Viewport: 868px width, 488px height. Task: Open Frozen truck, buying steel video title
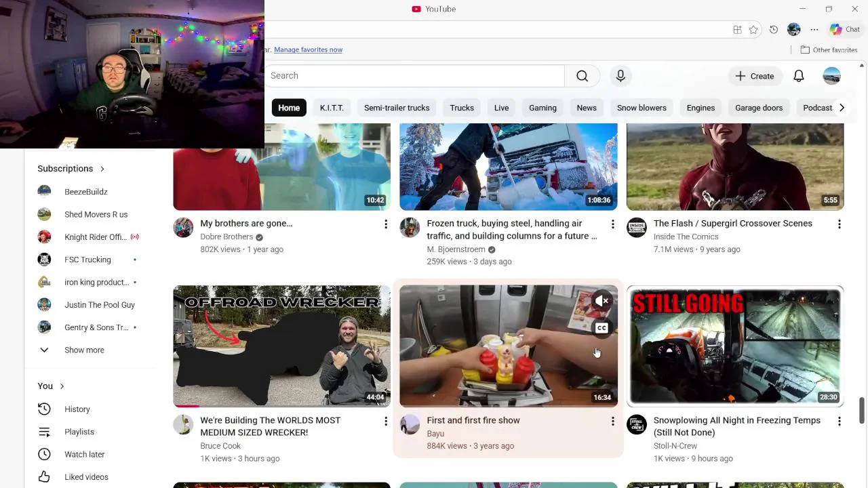512,230
